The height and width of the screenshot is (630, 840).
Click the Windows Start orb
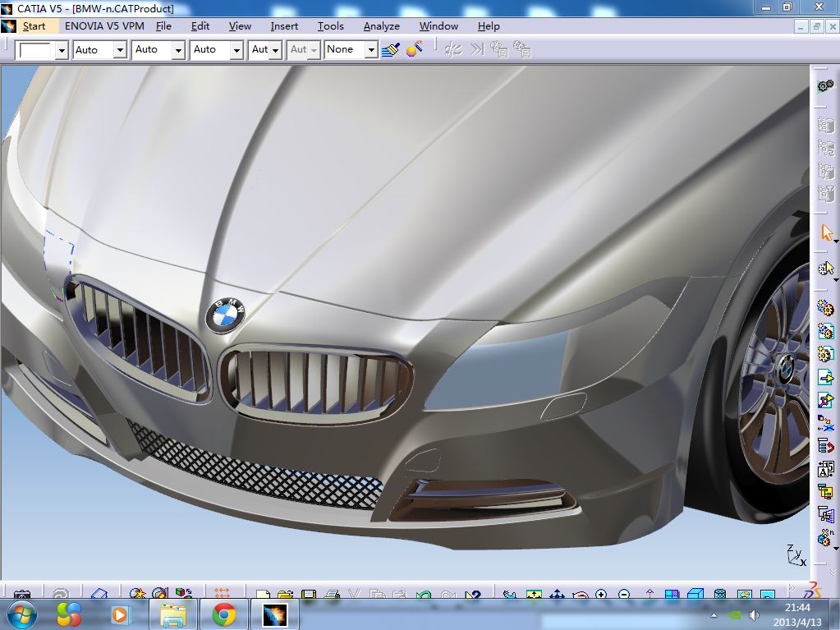tap(22, 614)
